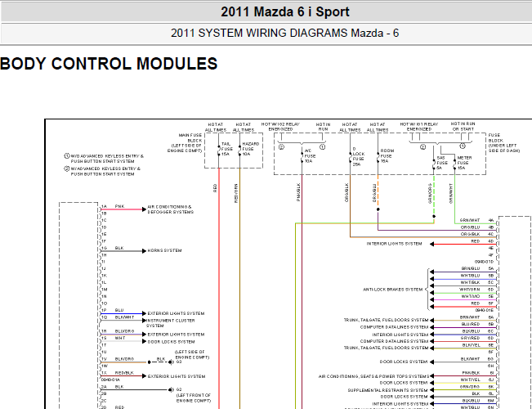The width and height of the screenshot is (532, 409).
Task: Click the 'A/C FUSE 10A' label
Action: (x=310, y=156)
